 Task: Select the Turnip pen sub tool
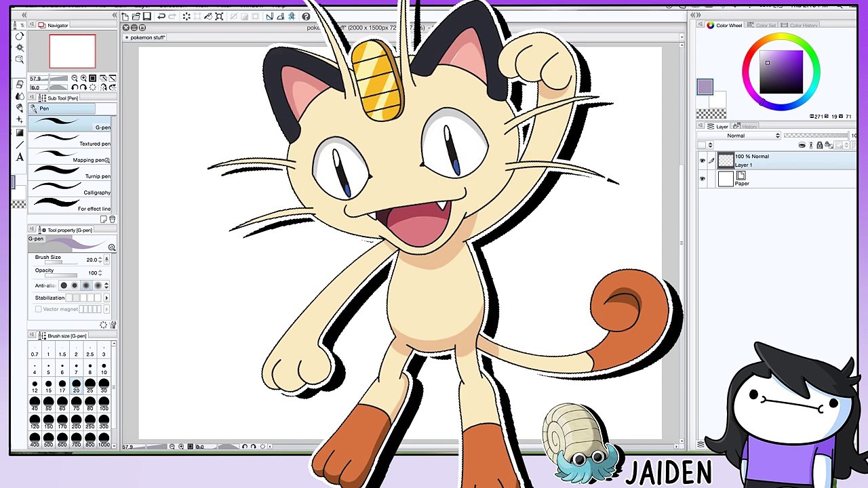pos(71,172)
